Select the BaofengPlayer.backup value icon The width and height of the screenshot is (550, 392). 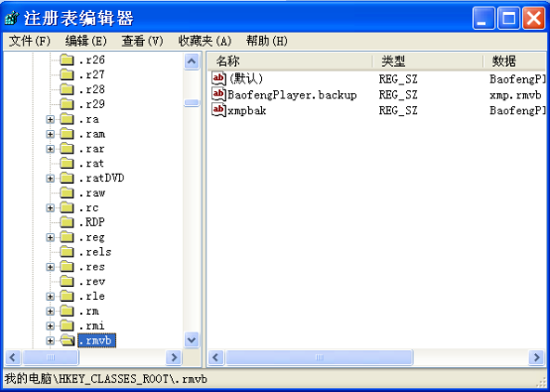click(218, 94)
